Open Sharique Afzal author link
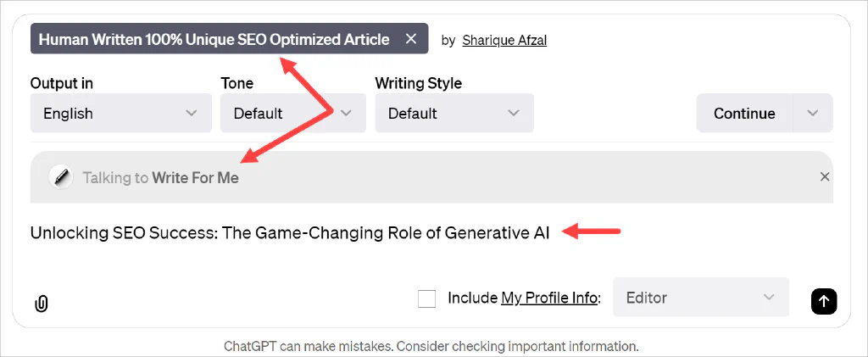 (504, 40)
